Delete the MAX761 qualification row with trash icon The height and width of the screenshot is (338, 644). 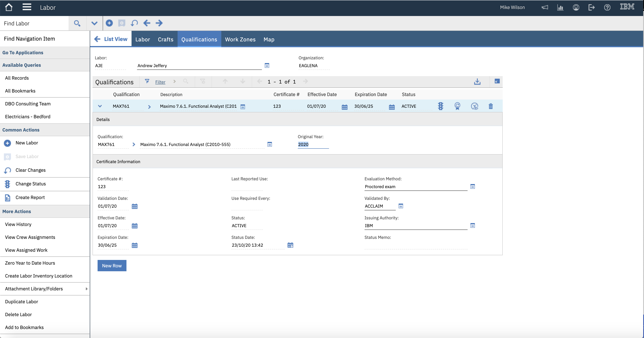(490, 106)
